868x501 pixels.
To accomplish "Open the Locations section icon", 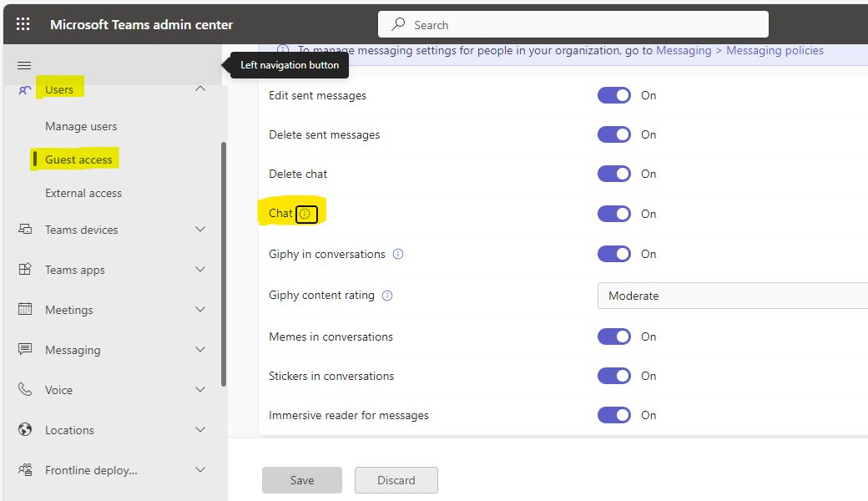I will [x=24, y=429].
